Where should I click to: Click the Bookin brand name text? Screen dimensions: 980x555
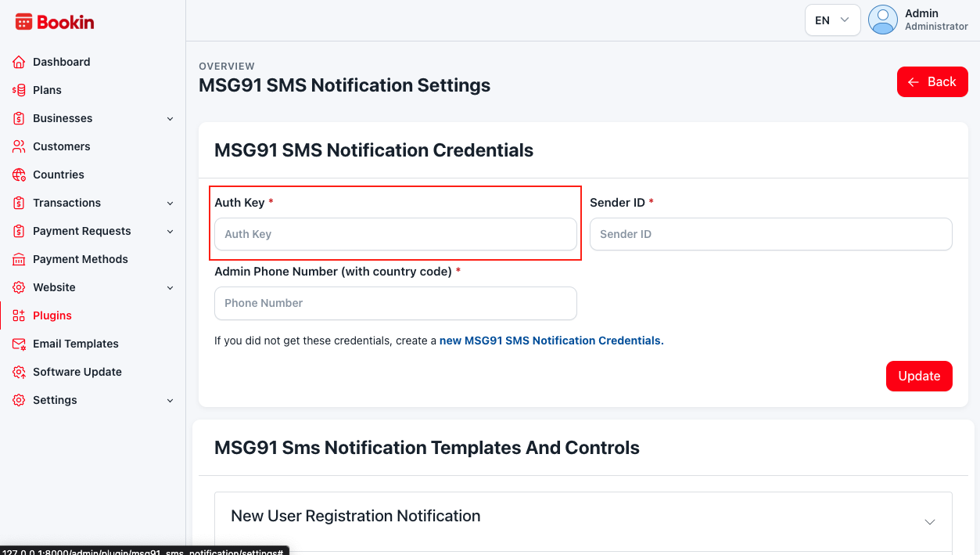coord(66,22)
